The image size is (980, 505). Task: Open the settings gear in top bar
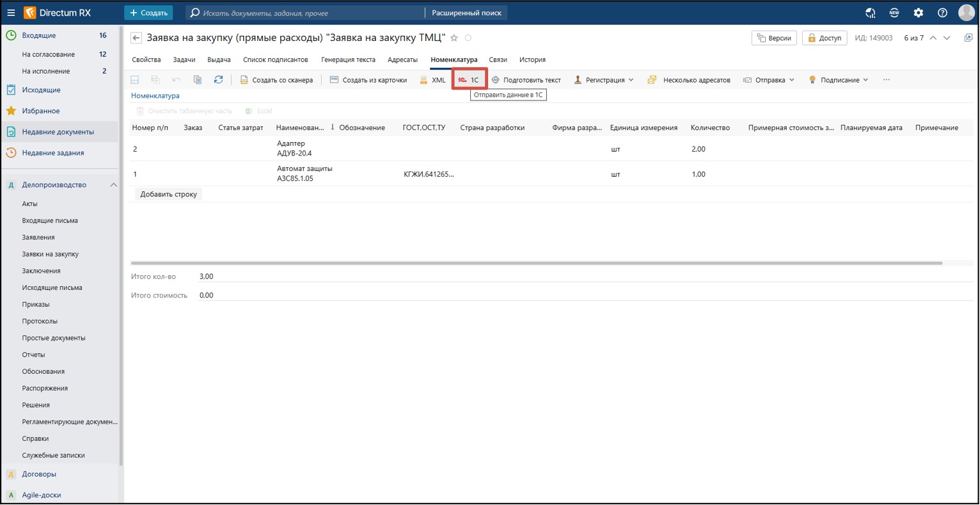click(919, 13)
